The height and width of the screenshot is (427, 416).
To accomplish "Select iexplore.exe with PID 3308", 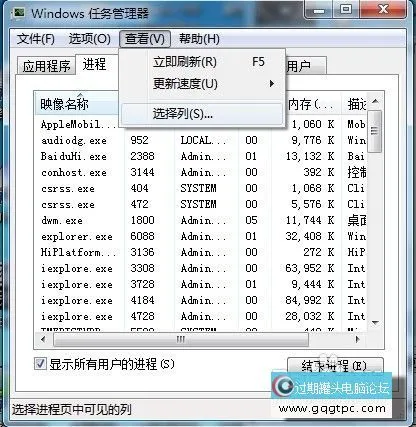I will [201, 268].
